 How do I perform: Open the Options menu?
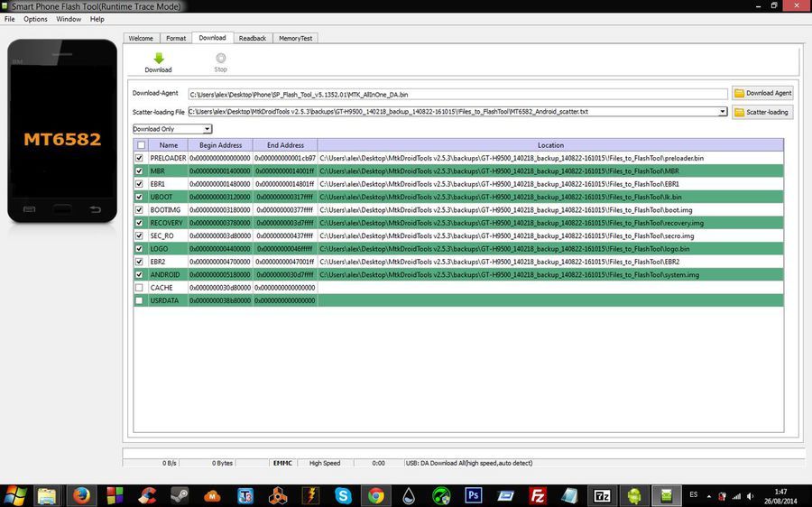pos(35,19)
